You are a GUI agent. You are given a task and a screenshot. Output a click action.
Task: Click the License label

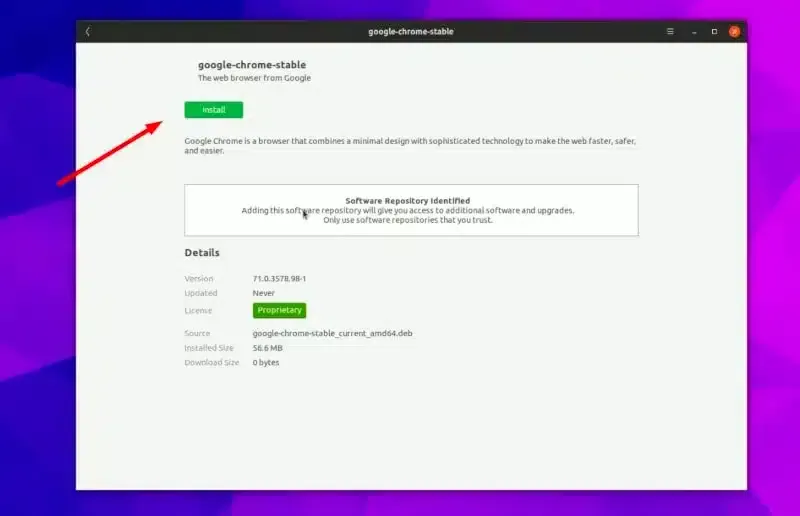tap(198, 310)
